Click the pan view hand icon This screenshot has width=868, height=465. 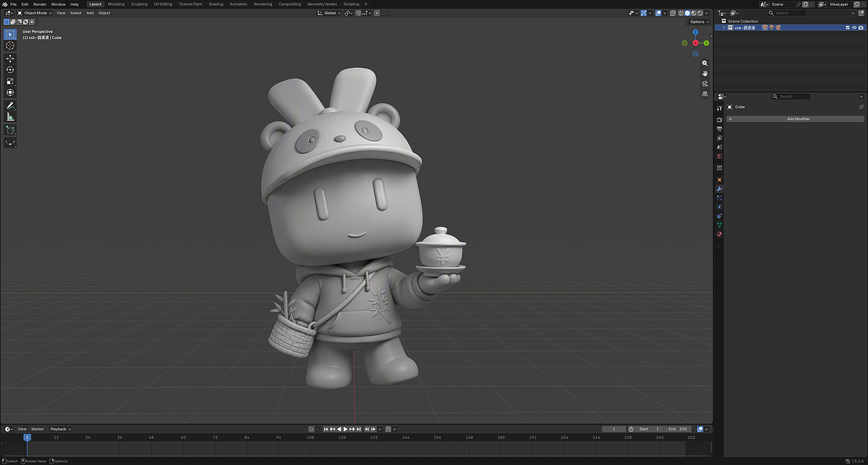click(705, 73)
